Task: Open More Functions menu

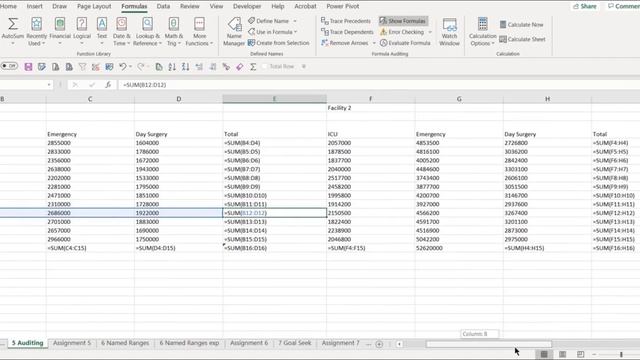Action: [x=199, y=31]
